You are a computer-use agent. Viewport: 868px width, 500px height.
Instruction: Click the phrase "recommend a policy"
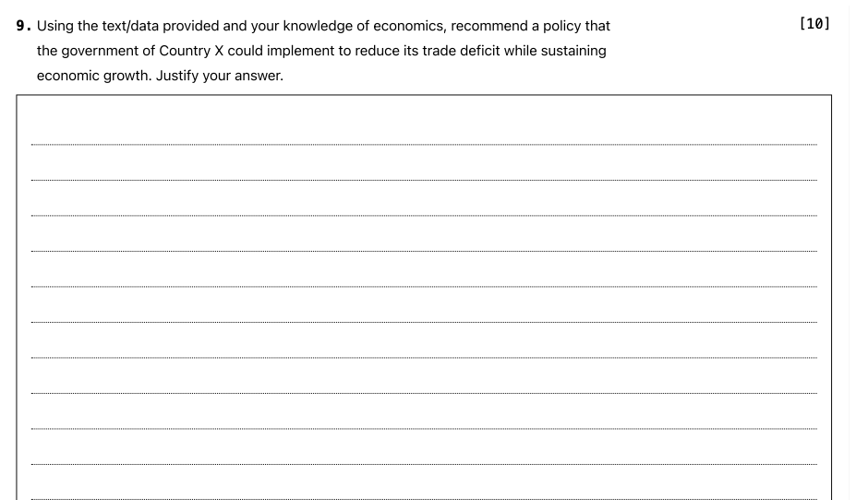[x=514, y=26]
